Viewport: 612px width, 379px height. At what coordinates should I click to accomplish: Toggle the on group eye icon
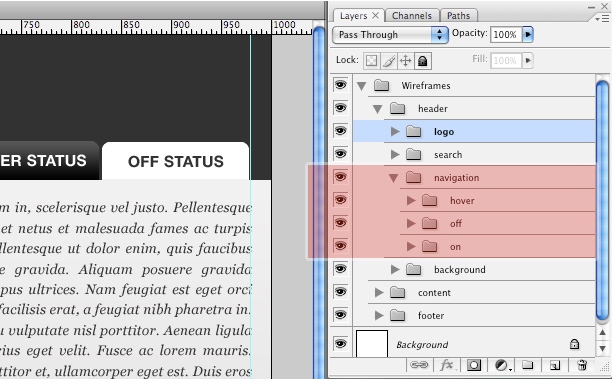tap(340, 246)
